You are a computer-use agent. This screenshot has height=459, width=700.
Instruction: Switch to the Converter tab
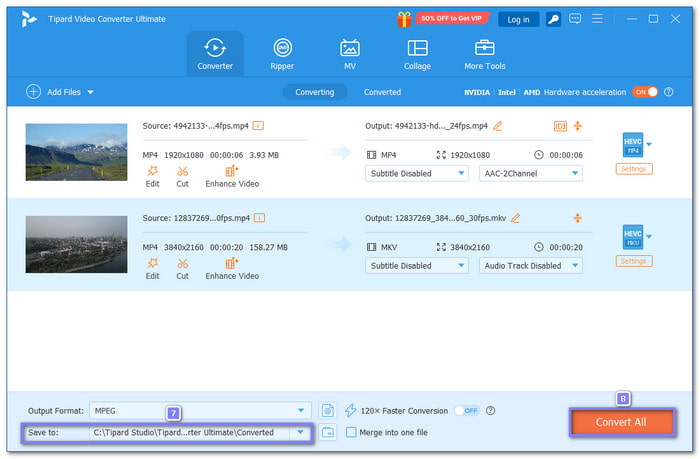tap(215, 54)
